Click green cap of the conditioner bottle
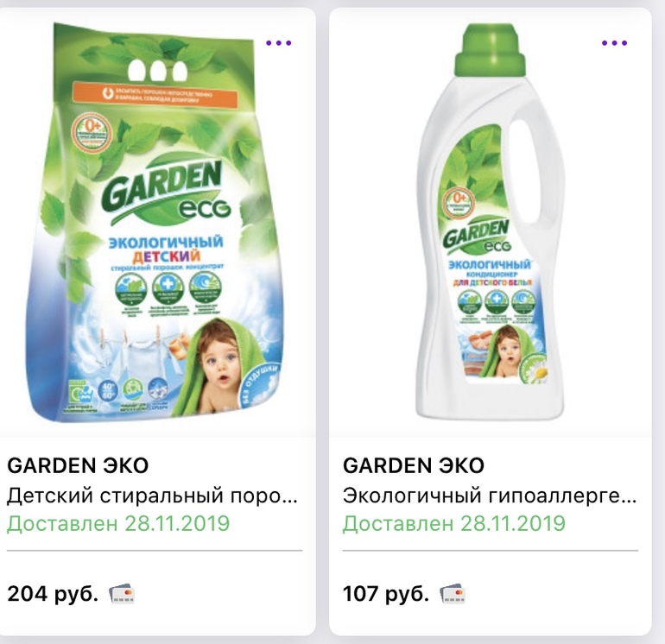The image size is (665, 644). [490, 49]
